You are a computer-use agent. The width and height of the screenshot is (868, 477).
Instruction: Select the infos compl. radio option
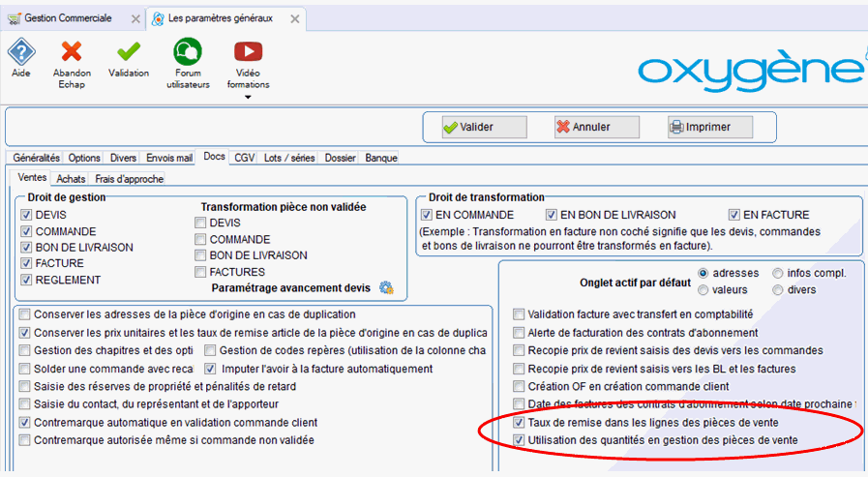(x=778, y=273)
